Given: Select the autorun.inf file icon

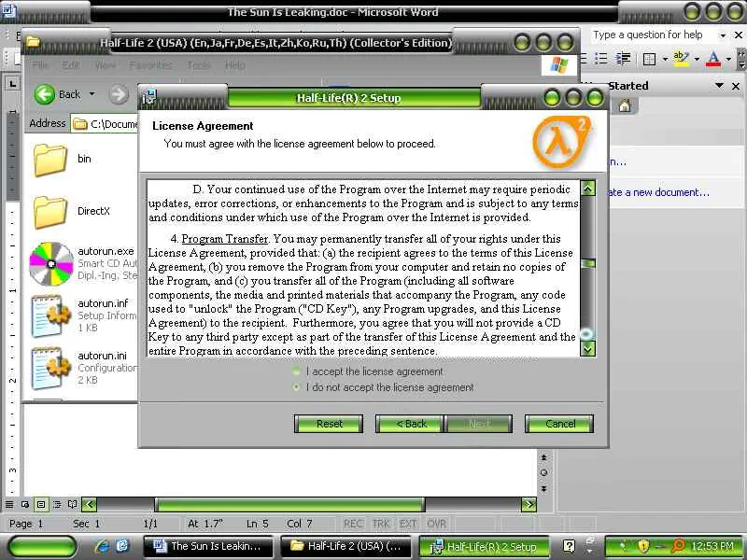Looking at the screenshot, I should click(x=49, y=315).
